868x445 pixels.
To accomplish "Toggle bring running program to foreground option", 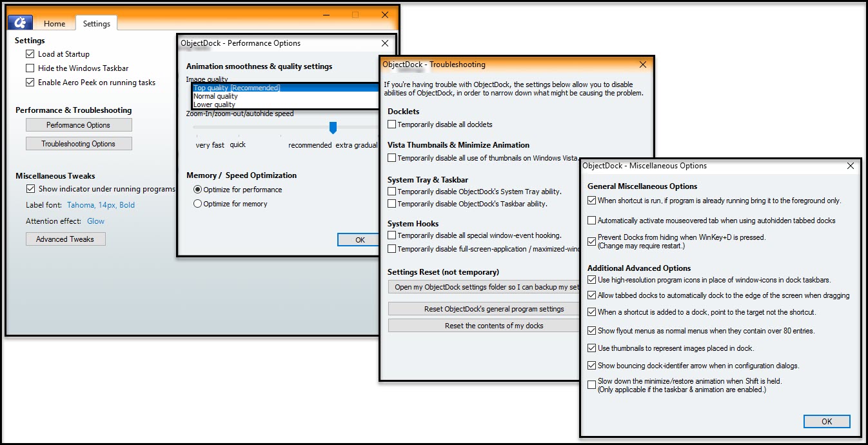I will point(592,201).
